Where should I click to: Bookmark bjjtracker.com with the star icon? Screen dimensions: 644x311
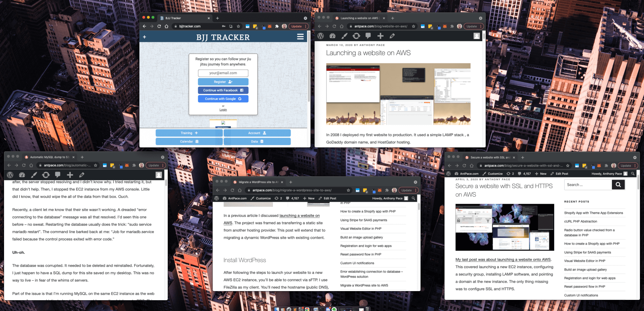tap(238, 26)
